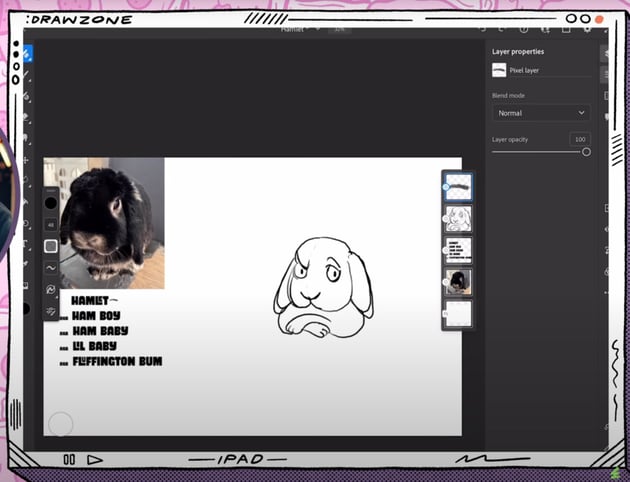Select the highlighted Brush tool in toolbar
Image resolution: width=630 pixels, height=482 pixels.
coord(27,54)
